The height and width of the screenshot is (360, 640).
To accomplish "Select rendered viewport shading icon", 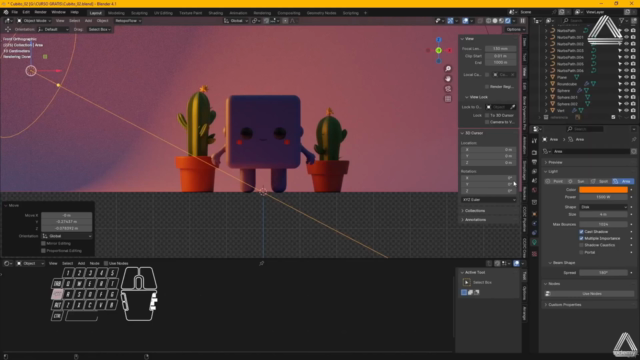I will click(x=508, y=21).
